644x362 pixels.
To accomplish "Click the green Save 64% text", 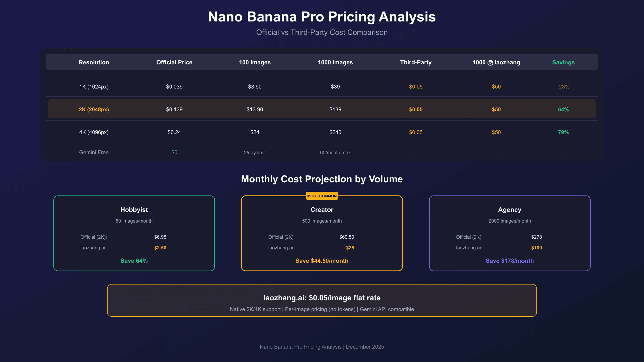I will click(134, 261).
